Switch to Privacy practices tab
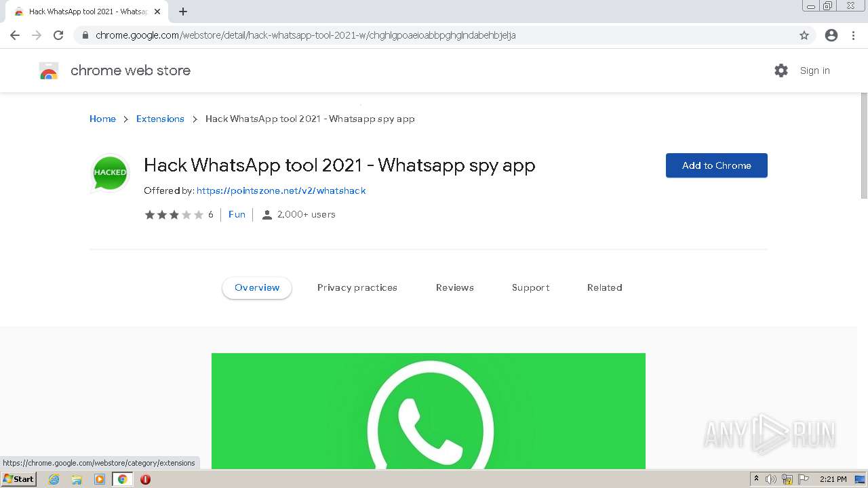 pos(357,287)
